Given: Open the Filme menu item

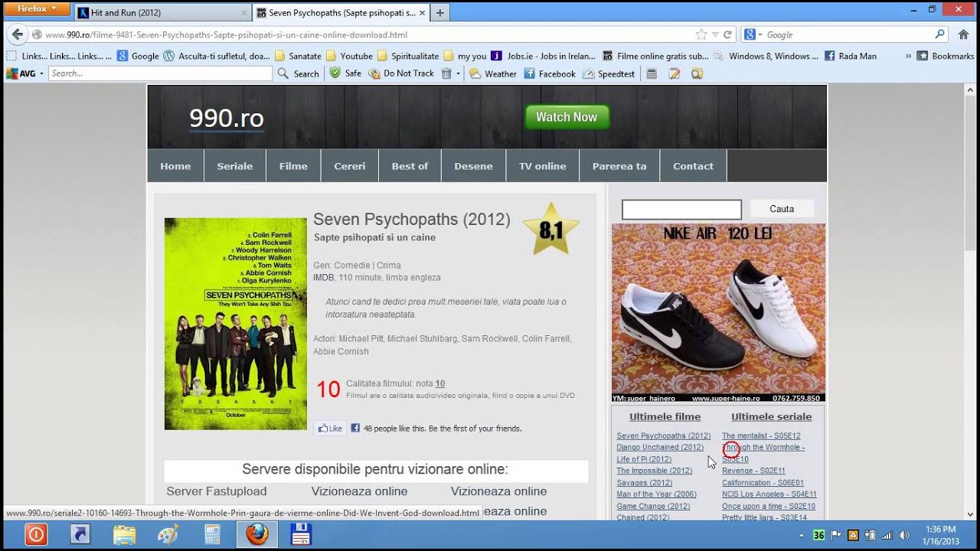Looking at the screenshot, I should point(293,166).
